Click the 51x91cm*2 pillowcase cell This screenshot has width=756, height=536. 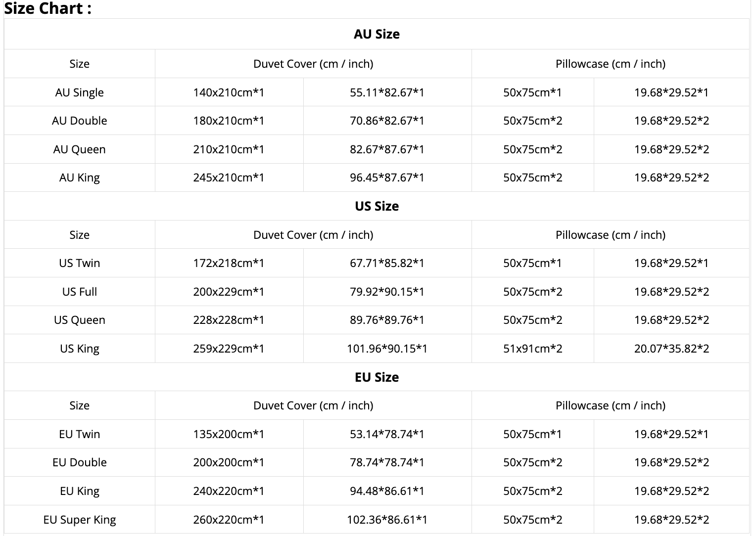pyautogui.click(x=532, y=349)
